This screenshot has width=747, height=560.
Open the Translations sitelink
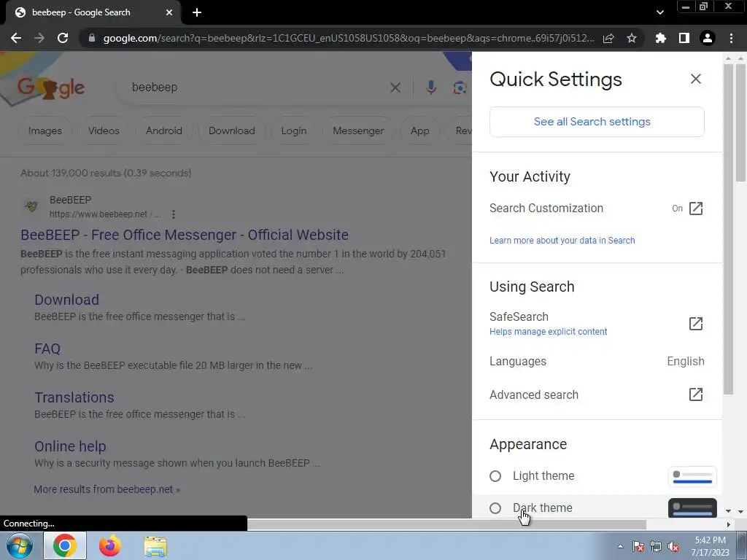click(x=74, y=397)
